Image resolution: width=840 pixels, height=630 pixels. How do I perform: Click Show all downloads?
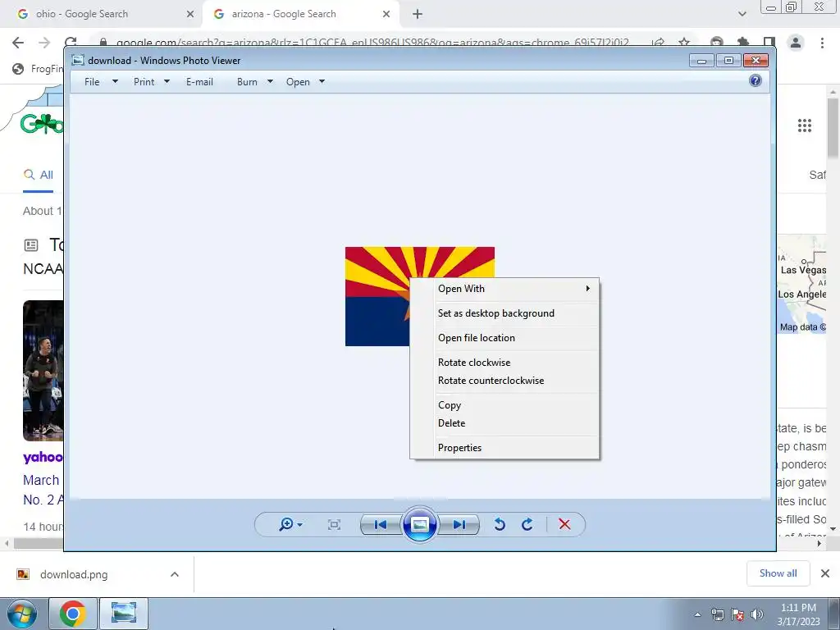pyautogui.click(x=778, y=573)
